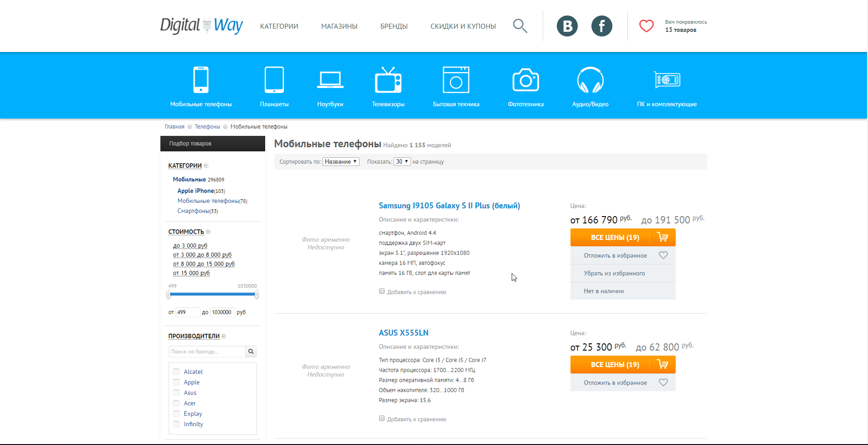Check Добавить к сравнению for ASUS X555LN

[x=382, y=418]
